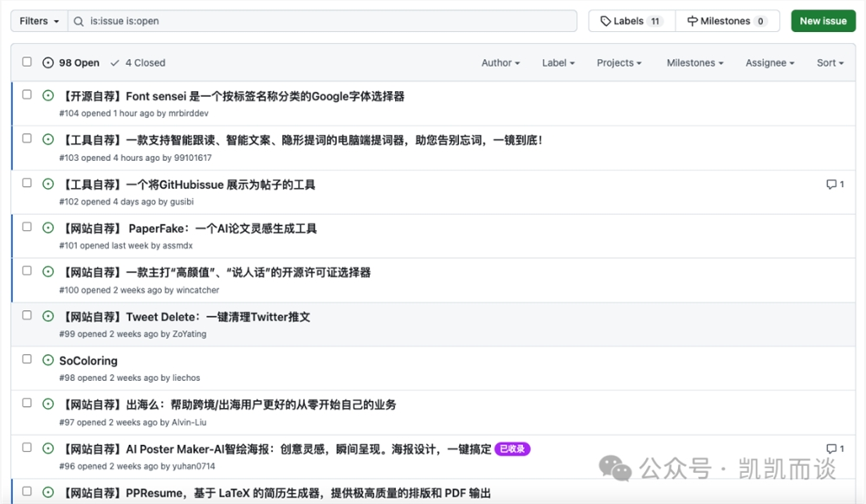The width and height of the screenshot is (866, 504).
Task: Tick the select-all issues checkbox in the header
Action: tap(27, 62)
